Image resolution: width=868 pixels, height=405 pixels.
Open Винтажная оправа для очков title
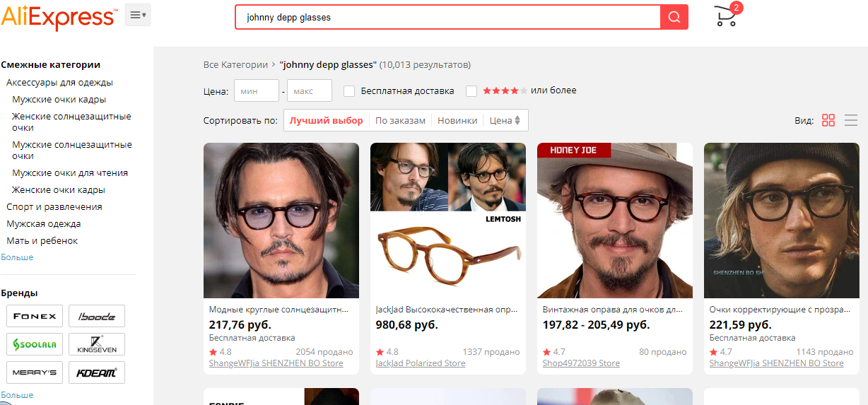pos(613,310)
